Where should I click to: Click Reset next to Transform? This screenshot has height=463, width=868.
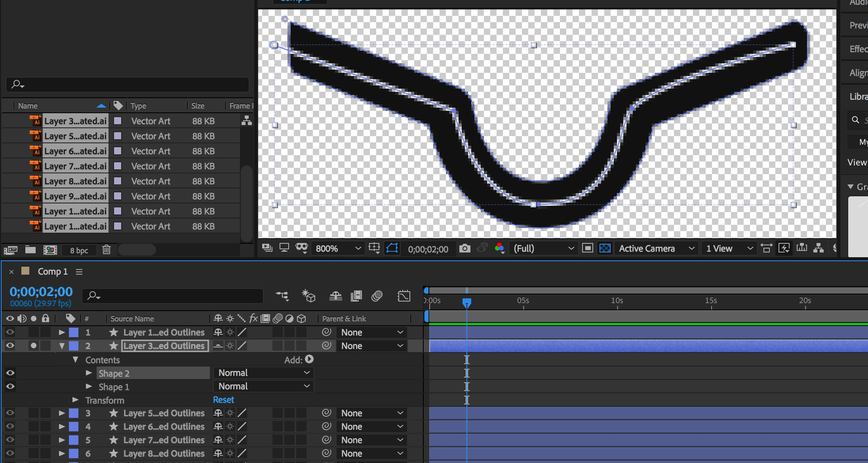tap(223, 400)
